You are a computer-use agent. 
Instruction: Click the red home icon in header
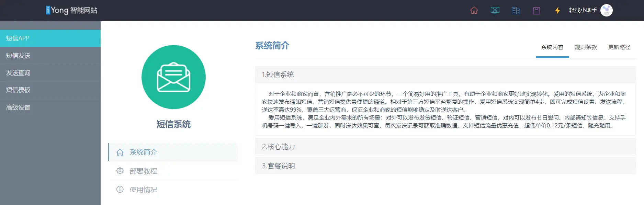click(474, 10)
